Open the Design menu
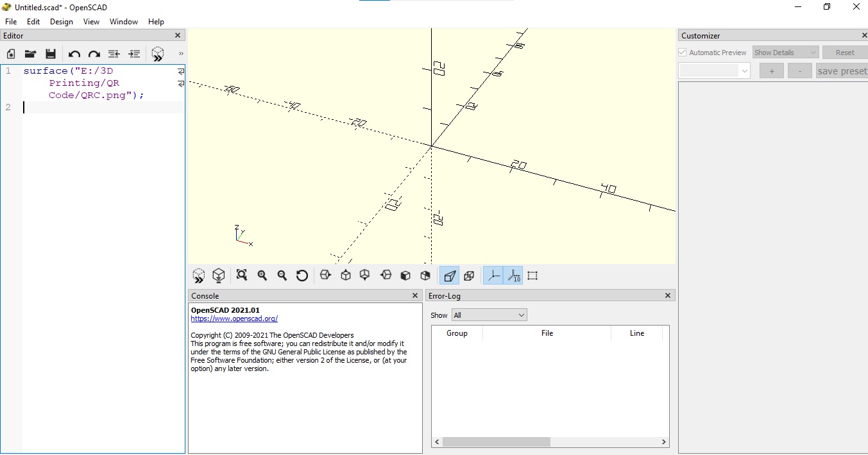This screenshot has width=868, height=455. 62,21
